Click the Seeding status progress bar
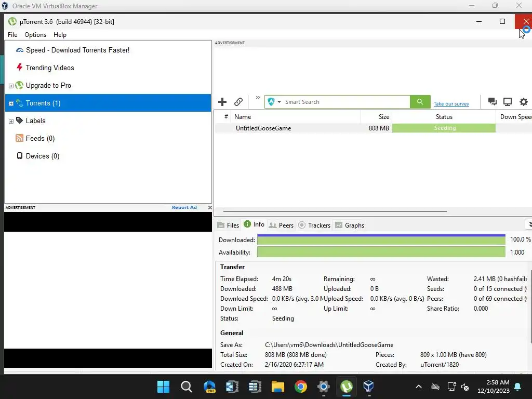Screen dimensions: 532x399 point(444,128)
